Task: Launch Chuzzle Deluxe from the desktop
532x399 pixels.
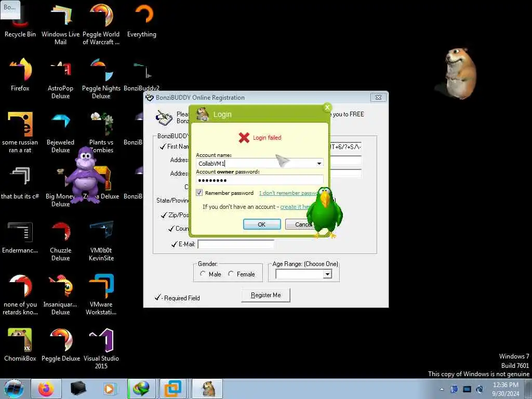Action: [x=60, y=240]
